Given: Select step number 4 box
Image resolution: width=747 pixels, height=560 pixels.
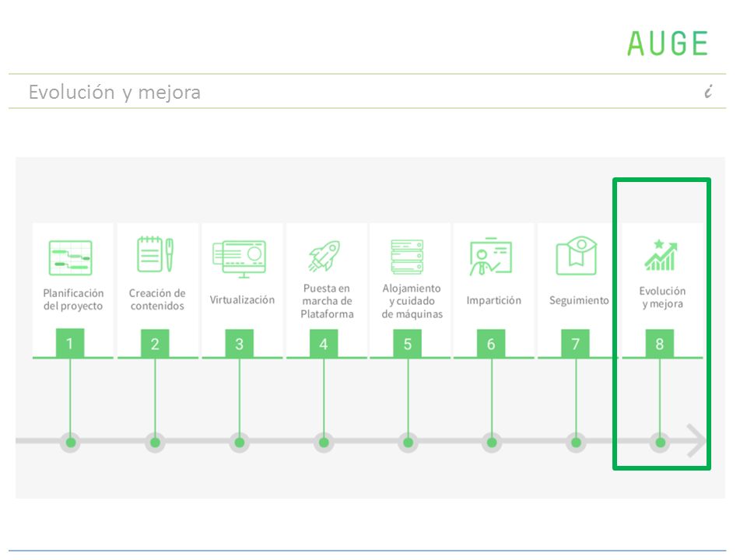Looking at the screenshot, I should 324,343.
